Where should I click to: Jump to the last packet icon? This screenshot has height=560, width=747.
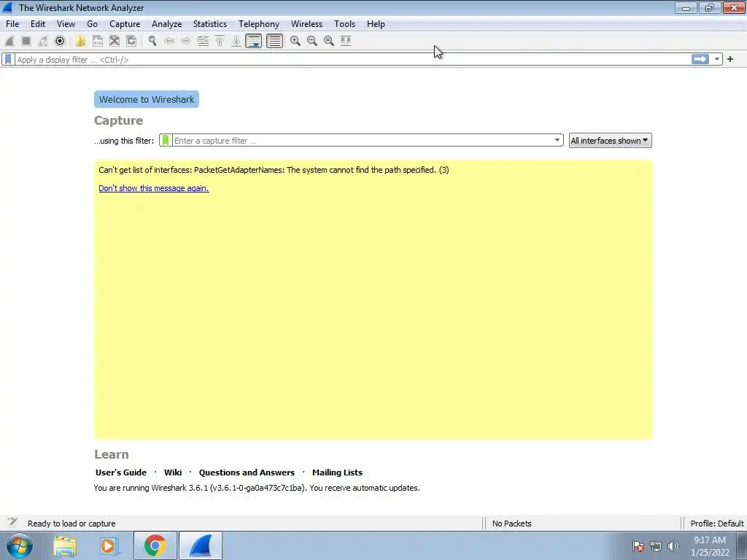[x=236, y=41]
